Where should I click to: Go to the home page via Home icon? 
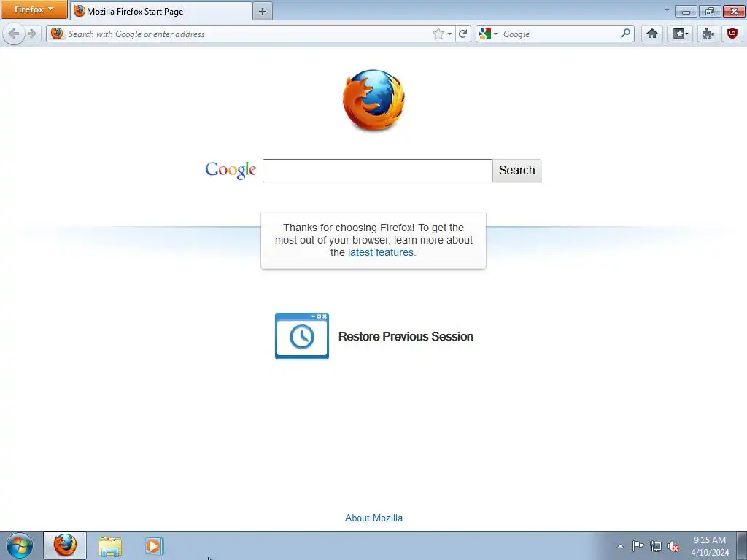pos(651,34)
